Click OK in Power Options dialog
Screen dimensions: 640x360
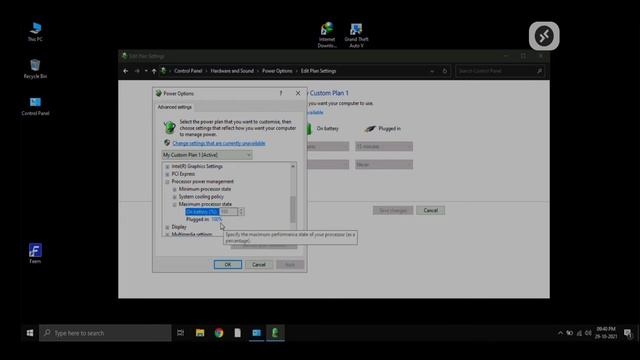228,264
